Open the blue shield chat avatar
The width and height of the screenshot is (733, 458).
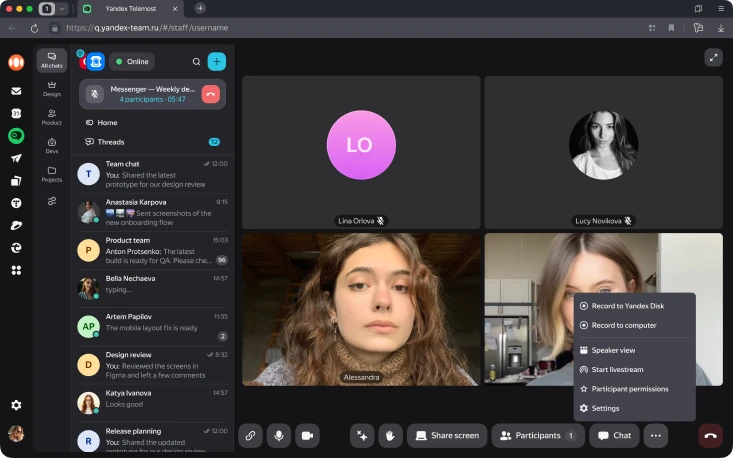pyautogui.click(x=96, y=62)
